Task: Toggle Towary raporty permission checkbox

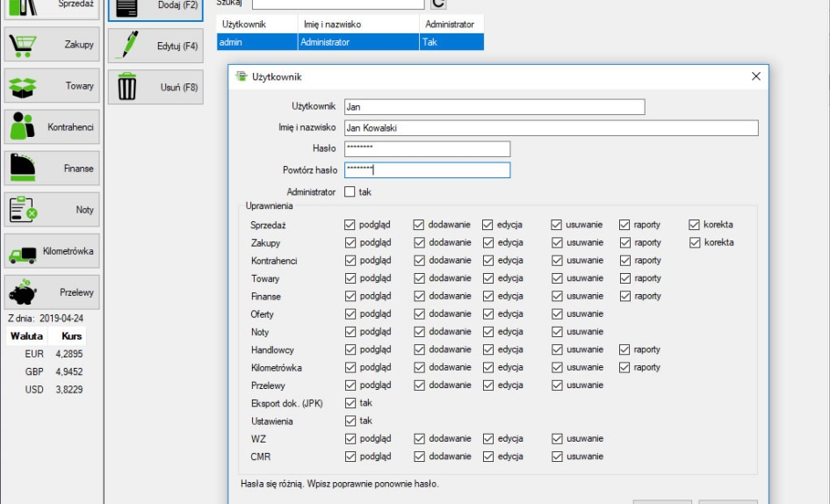Action: pos(625,278)
